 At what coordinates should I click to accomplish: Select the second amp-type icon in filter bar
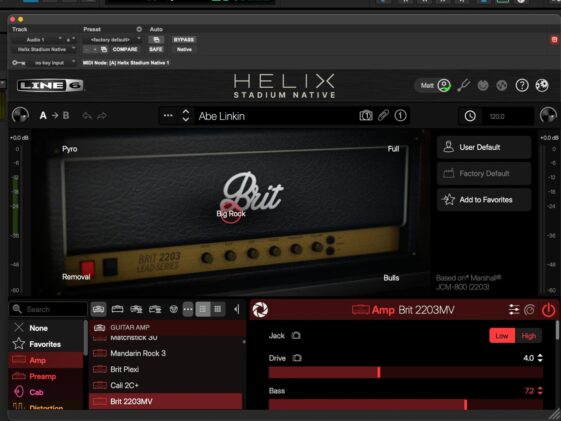(x=117, y=309)
